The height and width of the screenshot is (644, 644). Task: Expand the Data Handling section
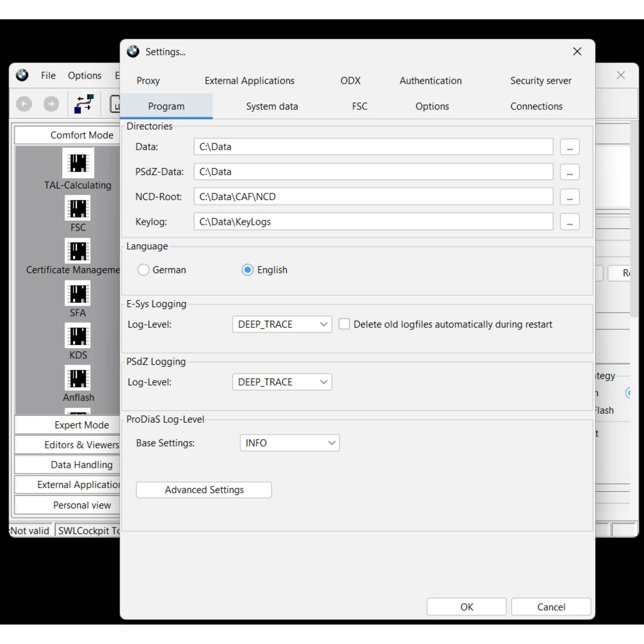click(x=67, y=465)
